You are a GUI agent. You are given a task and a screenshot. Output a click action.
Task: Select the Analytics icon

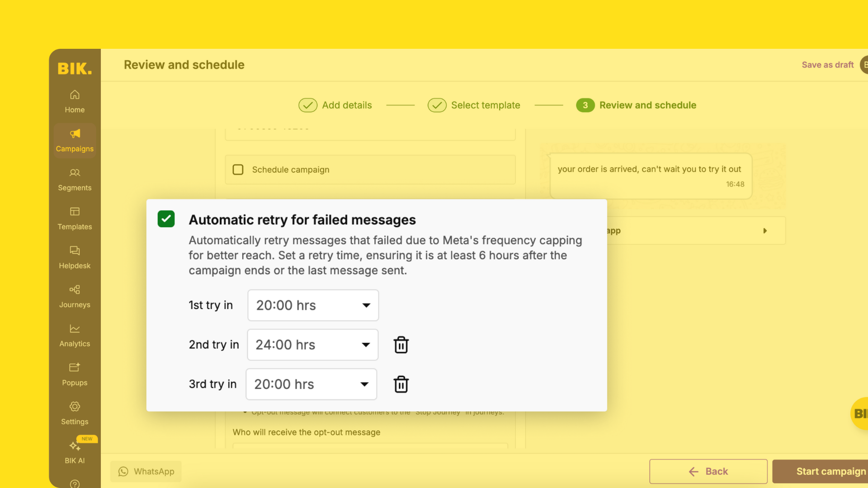coord(74,335)
